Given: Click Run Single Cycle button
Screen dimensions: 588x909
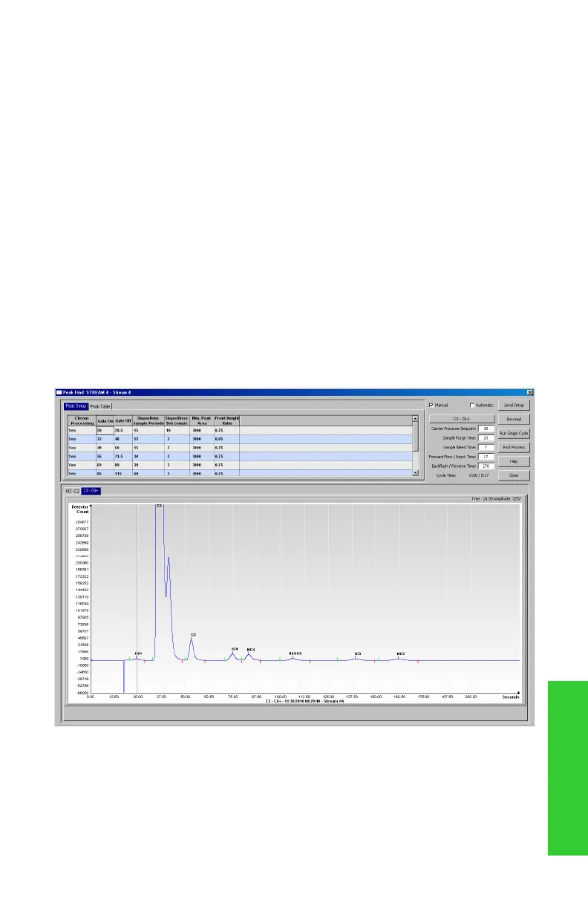Looking at the screenshot, I should tap(514, 433).
